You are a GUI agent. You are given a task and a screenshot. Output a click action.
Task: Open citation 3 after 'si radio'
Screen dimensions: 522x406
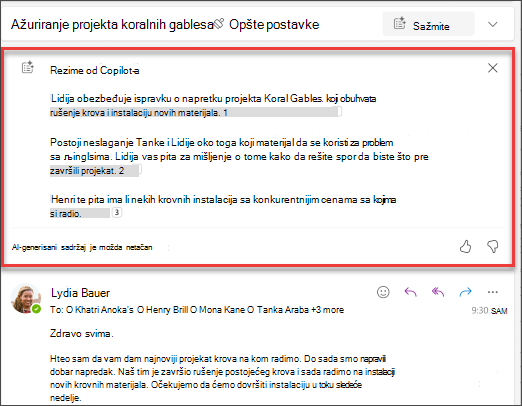tap(117, 212)
